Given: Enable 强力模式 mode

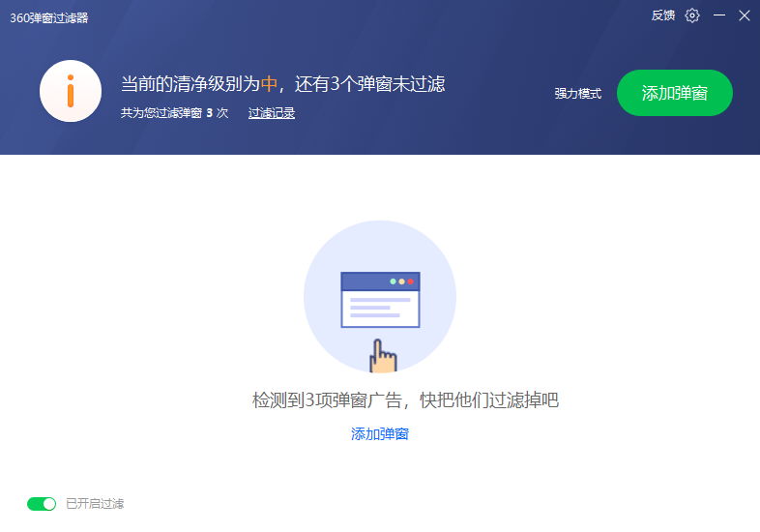Looking at the screenshot, I should 578,94.
